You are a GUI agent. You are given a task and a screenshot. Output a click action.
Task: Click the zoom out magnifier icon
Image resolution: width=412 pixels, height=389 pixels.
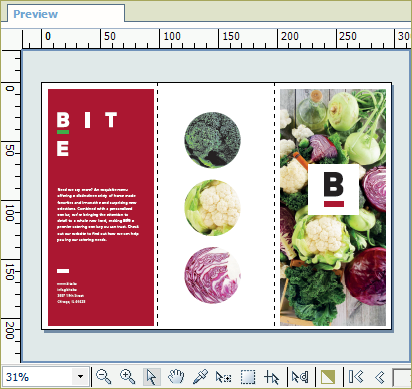103,377
